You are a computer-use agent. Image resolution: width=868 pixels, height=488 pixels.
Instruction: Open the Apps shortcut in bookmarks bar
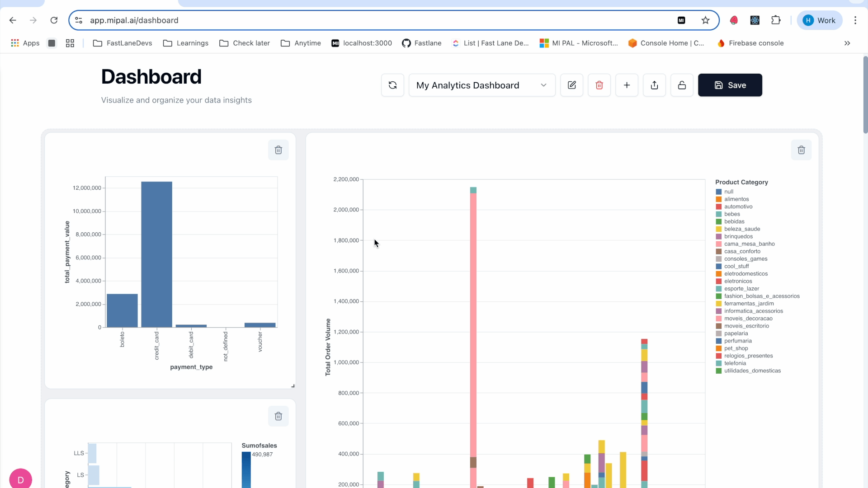25,43
